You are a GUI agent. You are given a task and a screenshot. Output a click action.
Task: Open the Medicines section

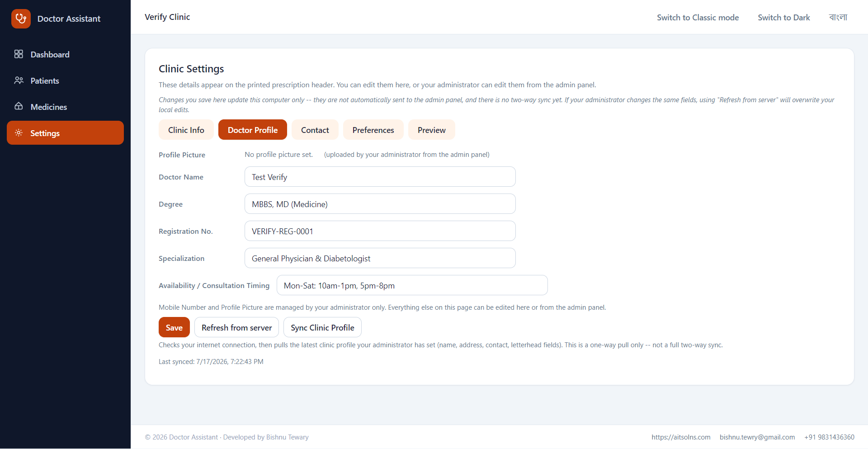click(65, 107)
